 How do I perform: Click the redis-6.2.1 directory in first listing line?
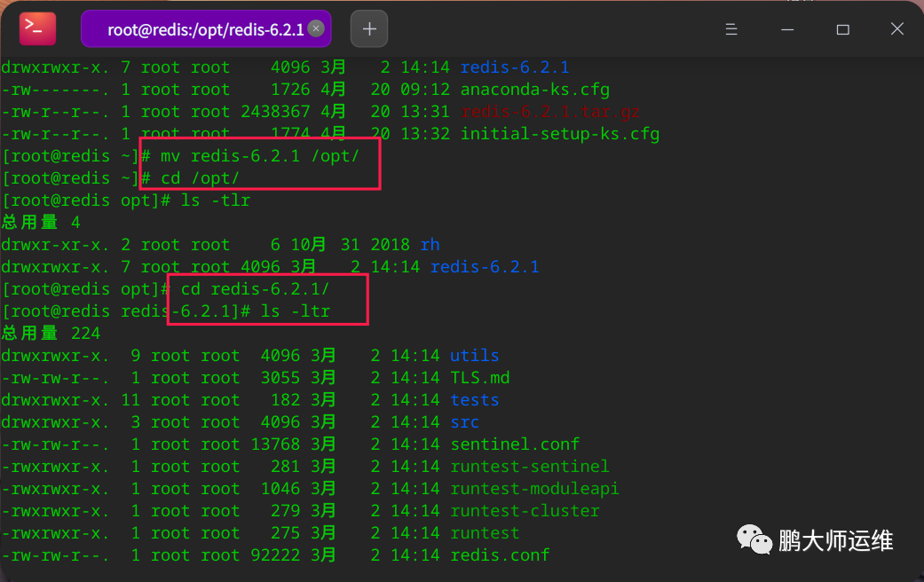[515, 67]
